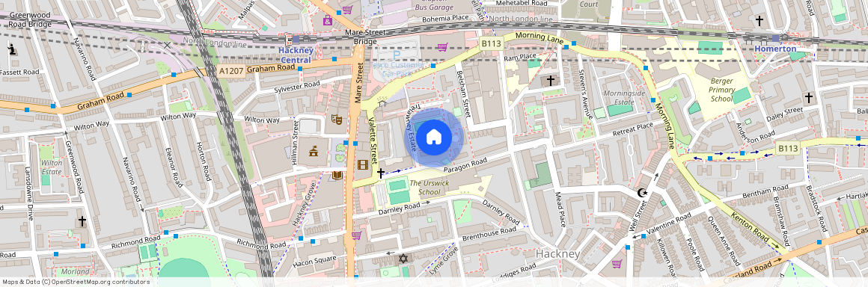Click the Brenthouse Road label
This screenshot has height=287, width=868.
489,234
